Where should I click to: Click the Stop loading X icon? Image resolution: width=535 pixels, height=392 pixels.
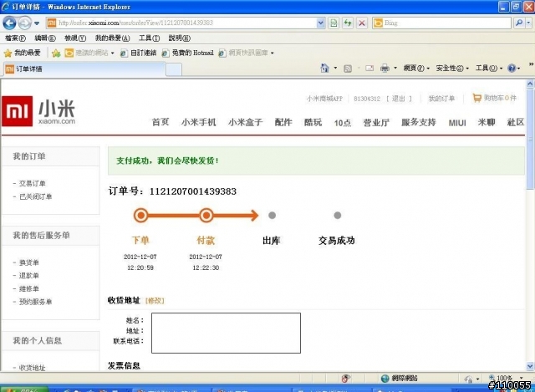click(362, 23)
